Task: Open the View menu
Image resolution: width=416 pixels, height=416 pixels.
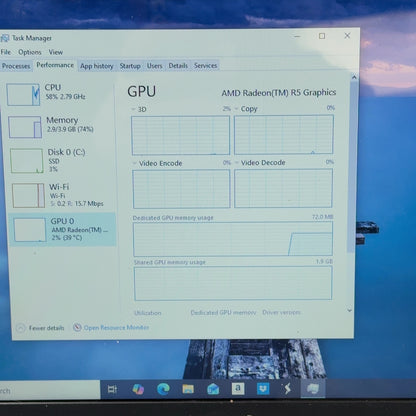Action: (56, 52)
